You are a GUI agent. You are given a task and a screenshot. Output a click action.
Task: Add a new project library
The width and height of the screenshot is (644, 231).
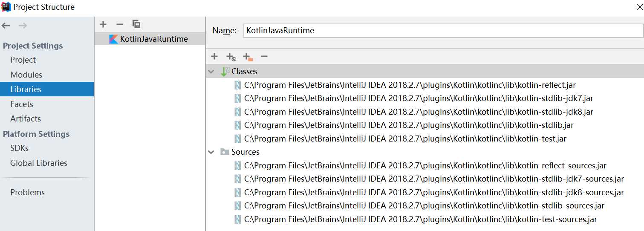pos(103,24)
